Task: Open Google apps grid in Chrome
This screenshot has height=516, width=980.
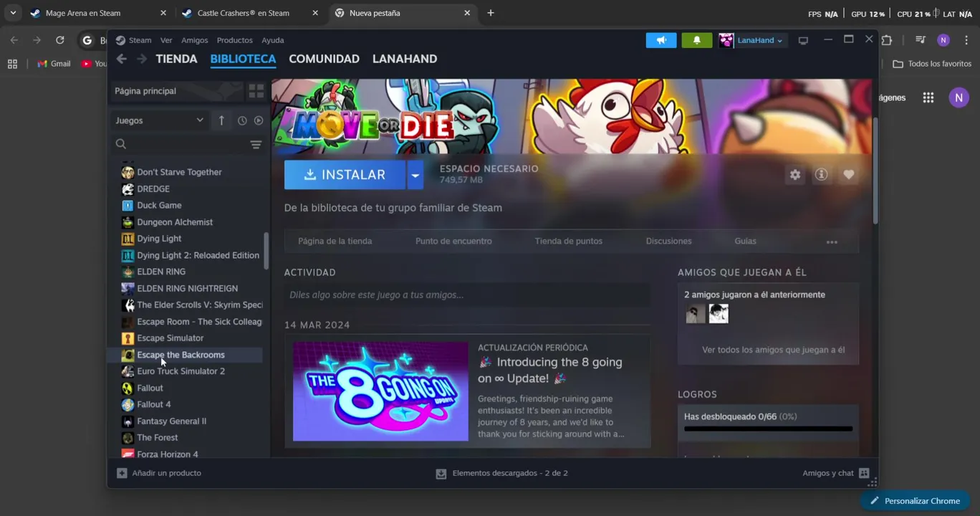Action: pyautogui.click(x=928, y=97)
